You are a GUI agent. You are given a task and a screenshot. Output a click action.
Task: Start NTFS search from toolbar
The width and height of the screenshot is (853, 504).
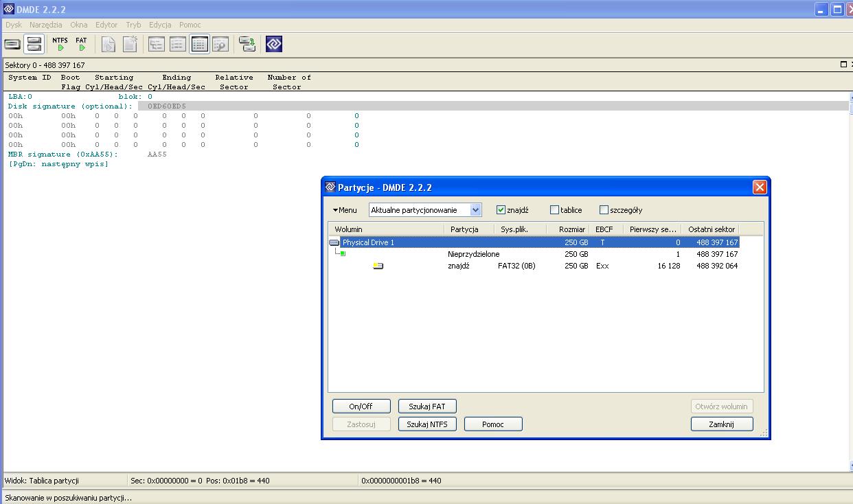[x=60, y=44]
